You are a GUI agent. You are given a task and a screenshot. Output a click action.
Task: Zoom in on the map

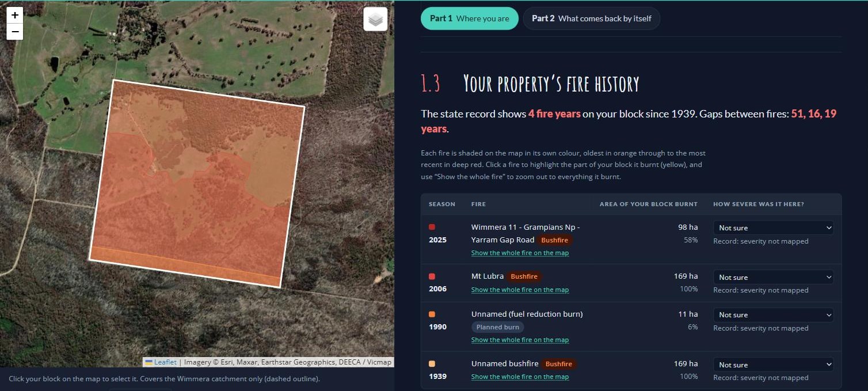[x=15, y=15]
